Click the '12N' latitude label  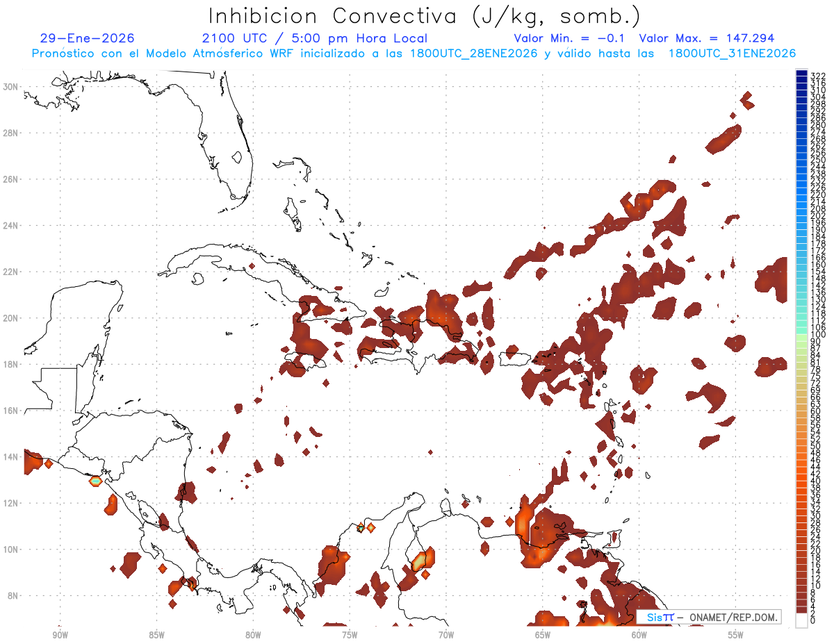point(10,502)
